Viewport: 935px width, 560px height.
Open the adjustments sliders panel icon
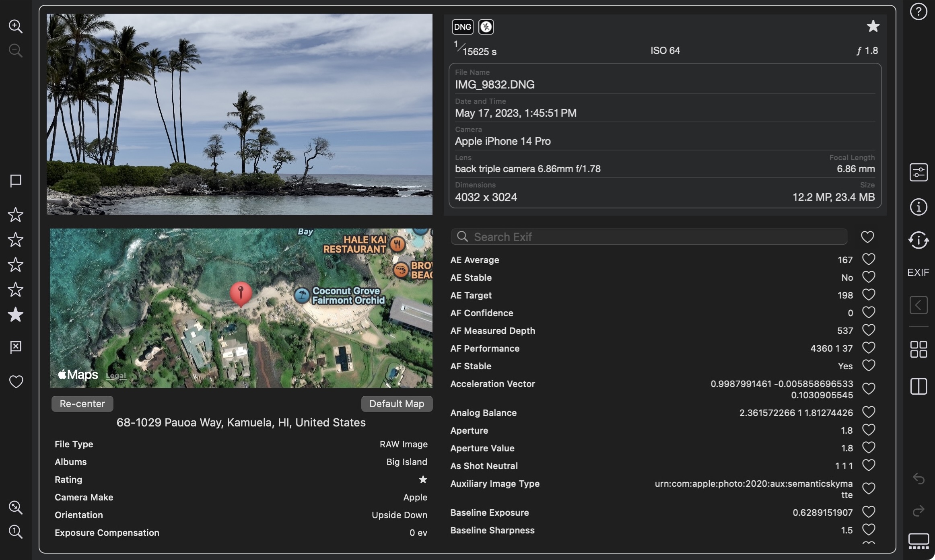(919, 173)
